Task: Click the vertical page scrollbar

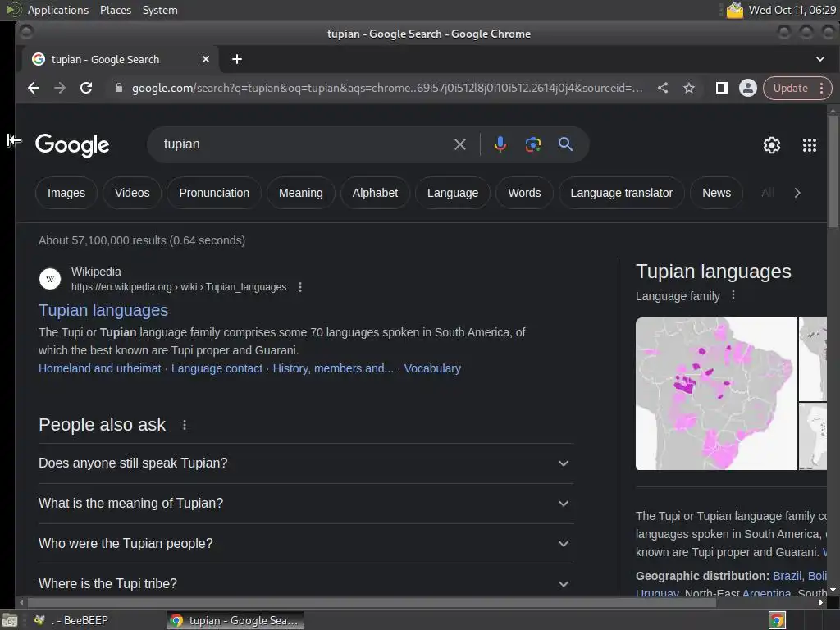Action: (x=833, y=171)
